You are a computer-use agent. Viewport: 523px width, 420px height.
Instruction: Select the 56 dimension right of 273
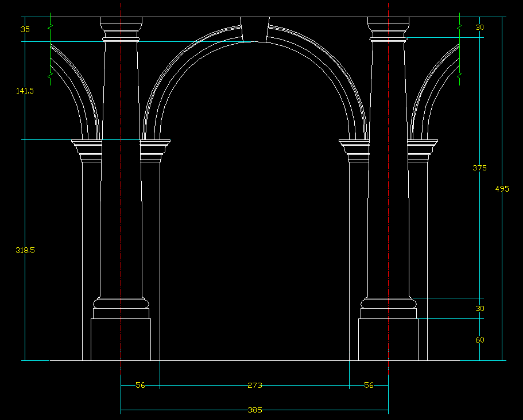pos(369,386)
